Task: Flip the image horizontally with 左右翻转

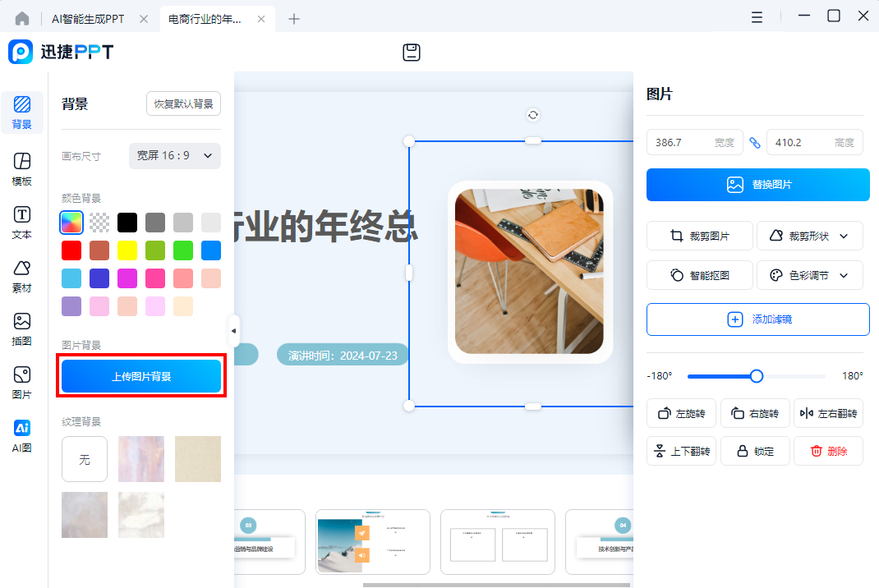Action: [x=828, y=413]
